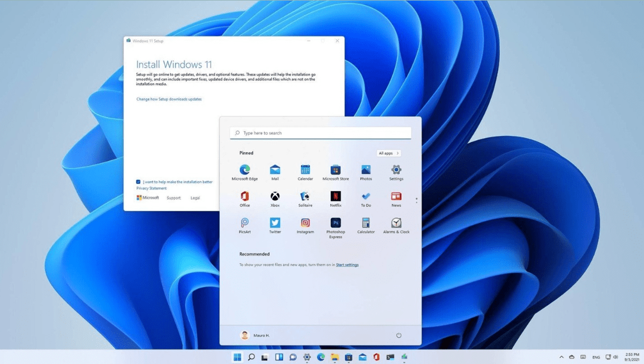Expand All apps list in Start

(389, 153)
